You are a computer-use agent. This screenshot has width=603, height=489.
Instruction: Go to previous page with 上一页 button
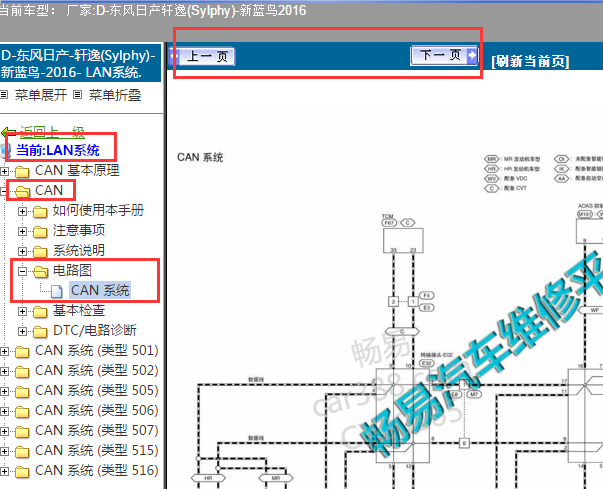click(202, 57)
